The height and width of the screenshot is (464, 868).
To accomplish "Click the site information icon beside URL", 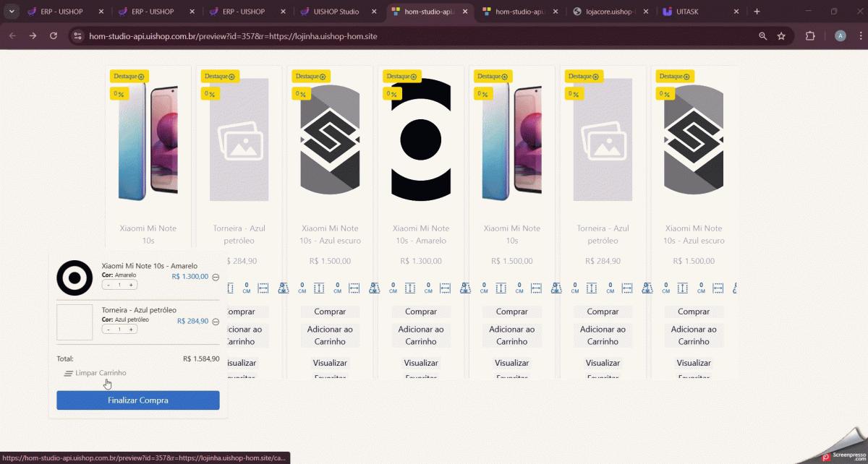I will click(x=79, y=36).
